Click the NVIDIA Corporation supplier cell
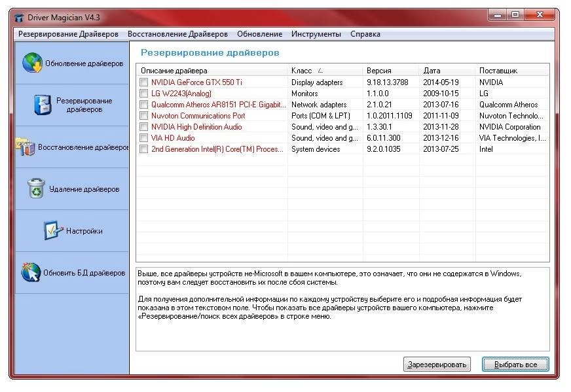Screen dimensions: 571x392 (510, 127)
